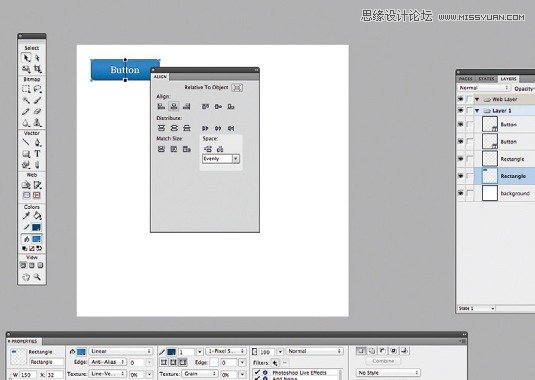Switch to the States tab
The width and height of the screenshot is (535, 380).
point(486,79)
